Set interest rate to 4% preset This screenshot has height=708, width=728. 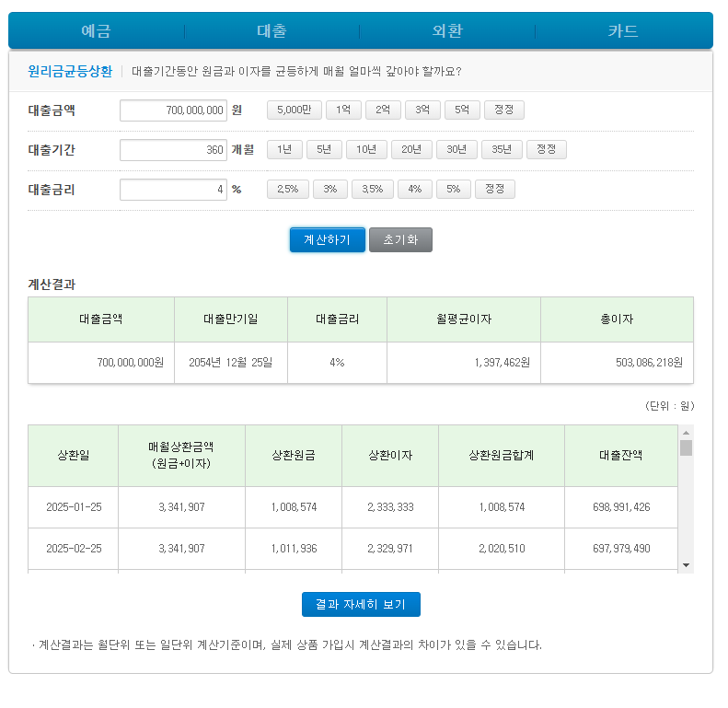pos(415,189)
